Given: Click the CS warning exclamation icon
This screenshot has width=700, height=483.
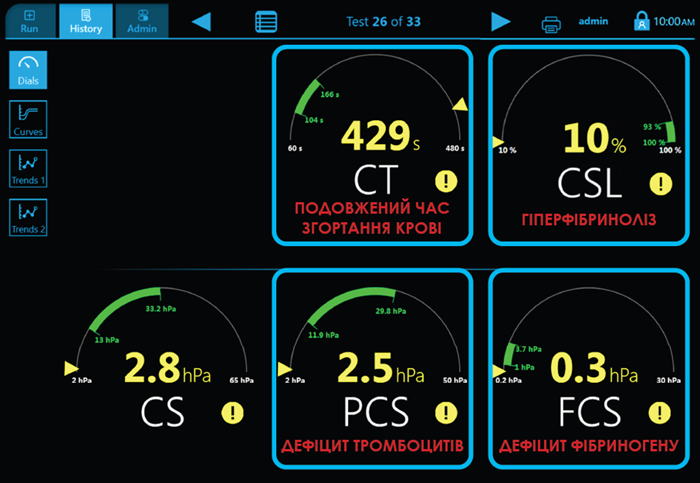Looking at the screenshot, I should (232, 411).
